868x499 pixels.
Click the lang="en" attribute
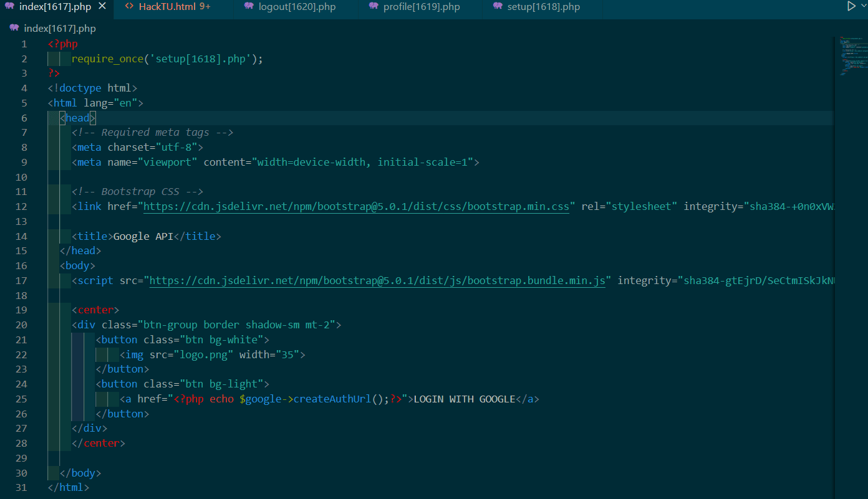pos(110,103)
